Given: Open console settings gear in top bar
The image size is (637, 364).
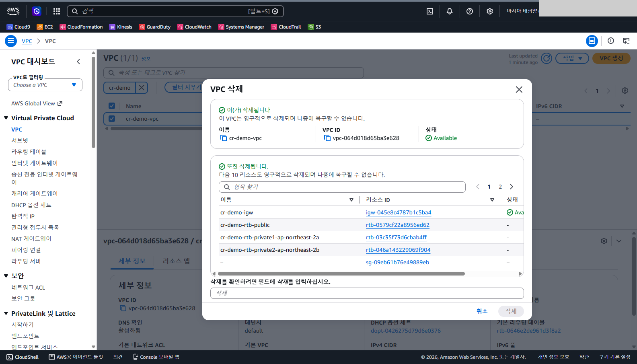Looking at the screenshot, I should click(x=490, y=11).
